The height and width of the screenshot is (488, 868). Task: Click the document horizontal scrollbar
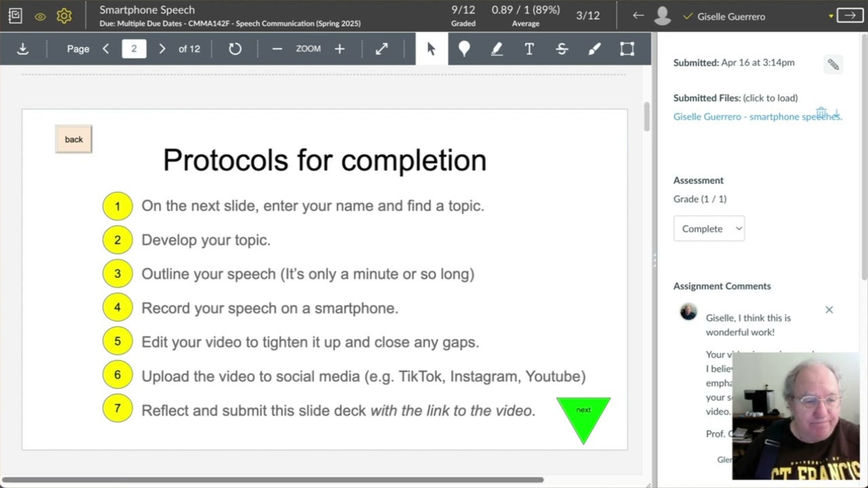[273, 480]
